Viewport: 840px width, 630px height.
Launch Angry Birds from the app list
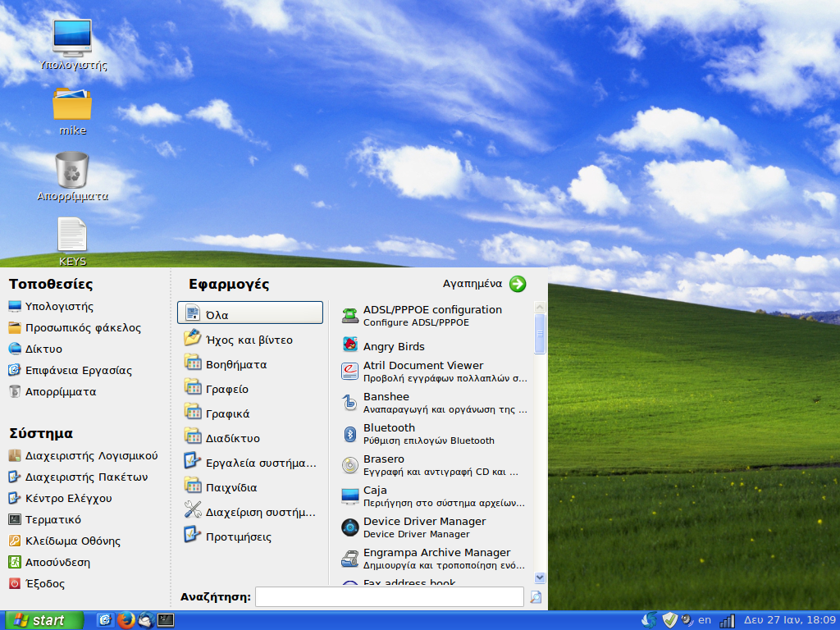[x=434, y=346]
